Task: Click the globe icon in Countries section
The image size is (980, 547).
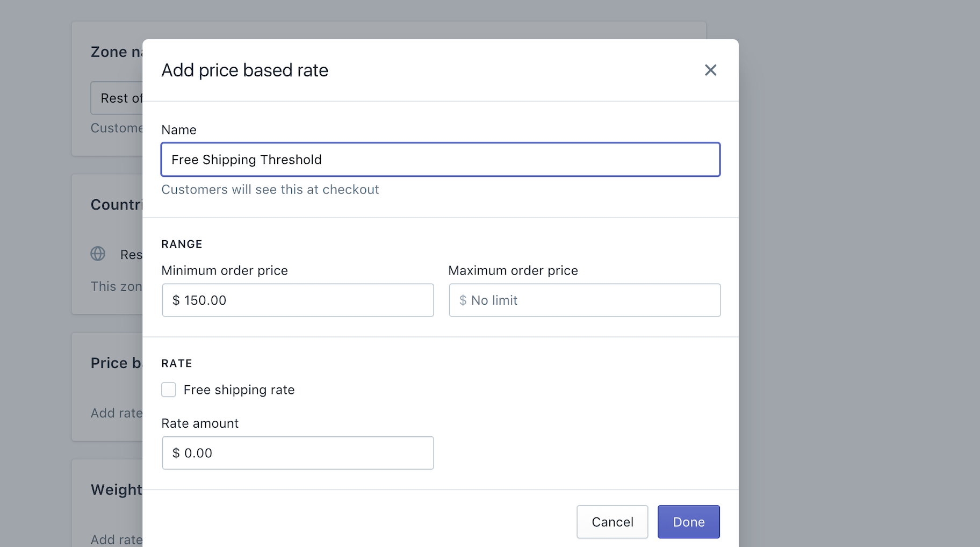Action: 98,254
